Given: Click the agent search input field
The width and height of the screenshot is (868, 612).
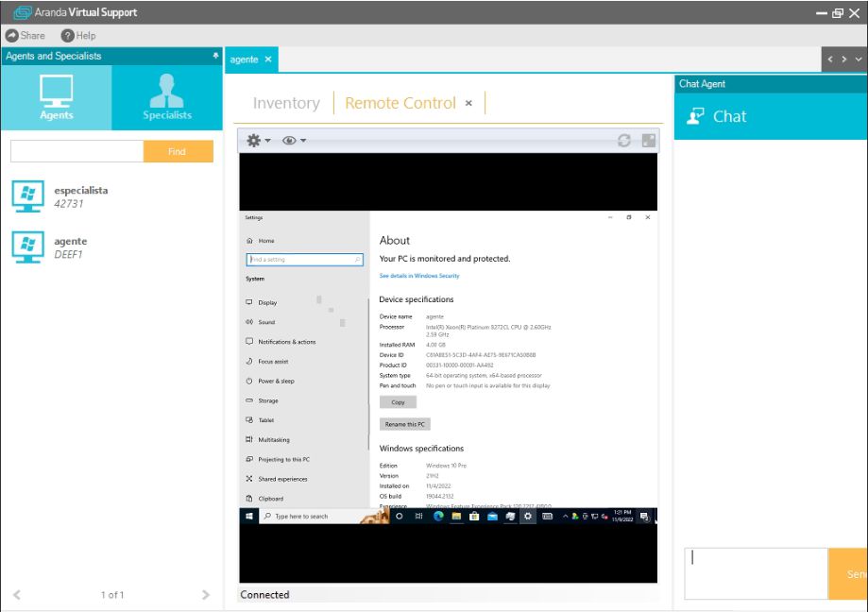Looking at the screenshot, I should click(x=77, y=151).
